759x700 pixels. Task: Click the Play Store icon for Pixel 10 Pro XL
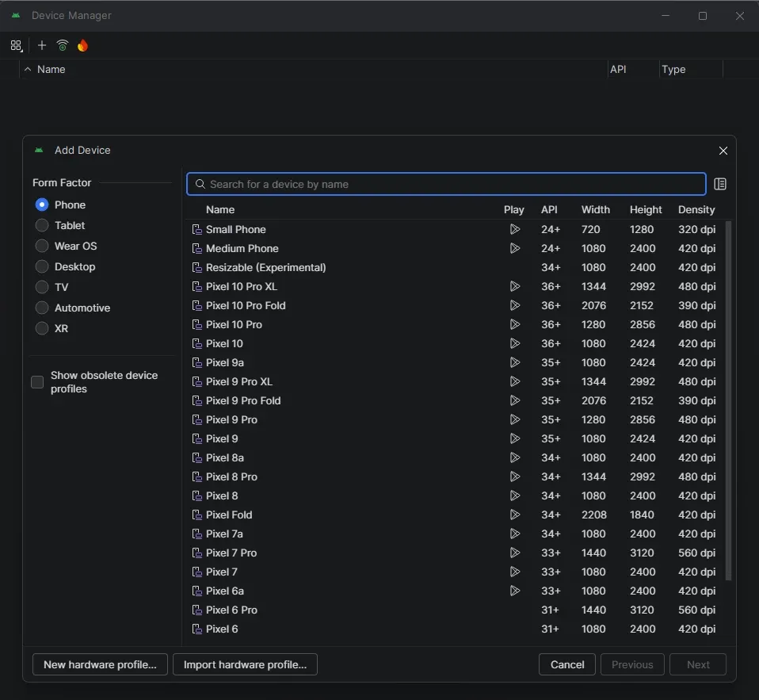point(515,286)
